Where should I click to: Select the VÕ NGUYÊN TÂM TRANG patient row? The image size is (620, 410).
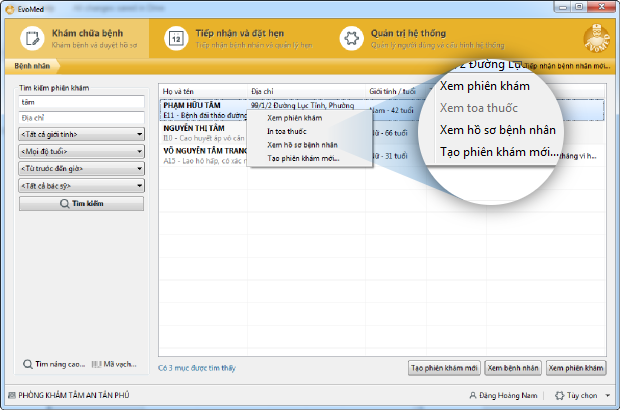pyautogui.click(x=382, y=156)
